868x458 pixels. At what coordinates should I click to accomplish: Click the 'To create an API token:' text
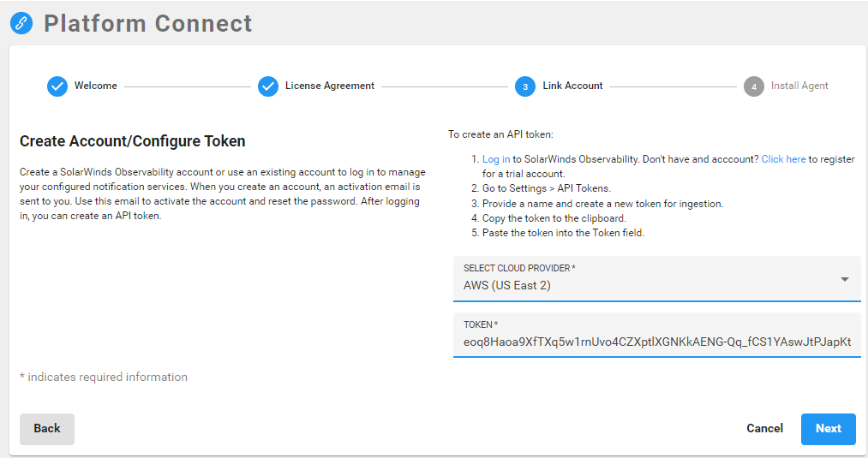click(500, 134)
